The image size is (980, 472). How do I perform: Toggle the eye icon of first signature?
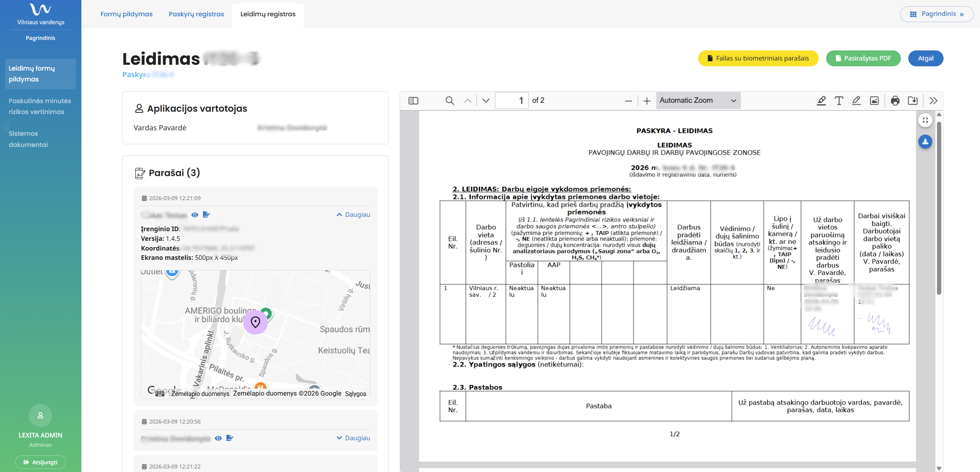[195, 215]
